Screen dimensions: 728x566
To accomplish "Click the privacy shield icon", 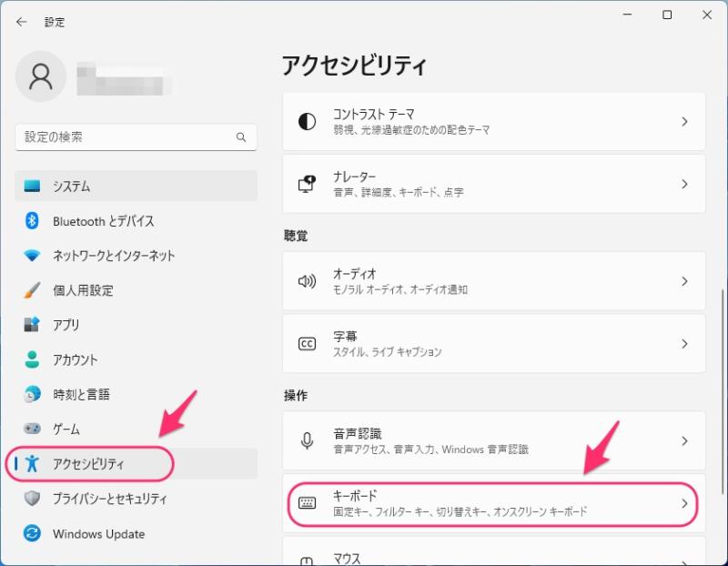I will tap(32, 499).
